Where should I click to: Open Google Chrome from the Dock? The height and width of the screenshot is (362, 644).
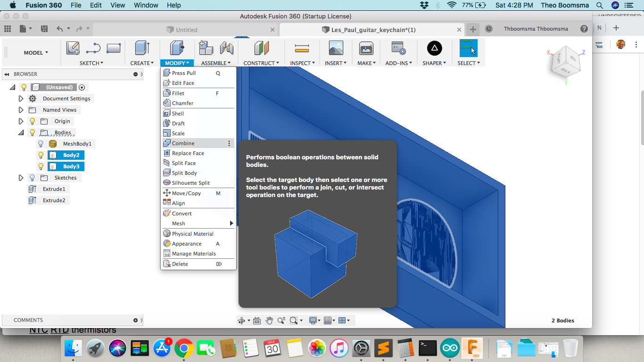tap(184, 348)
